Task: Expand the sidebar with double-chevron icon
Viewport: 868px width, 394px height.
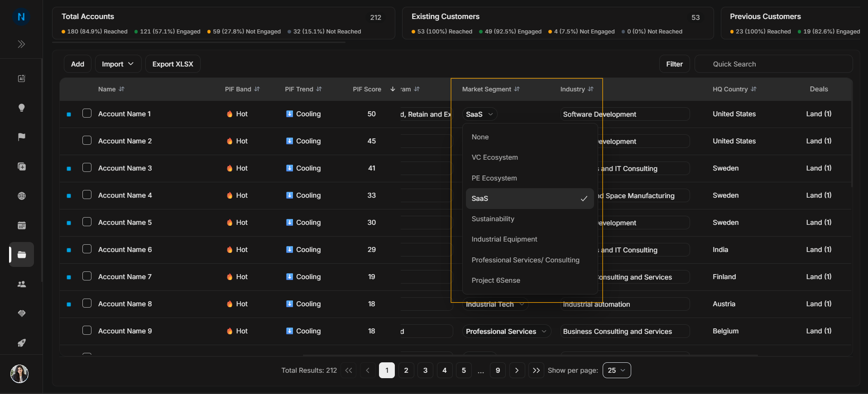Action: (x=21, y=44)
